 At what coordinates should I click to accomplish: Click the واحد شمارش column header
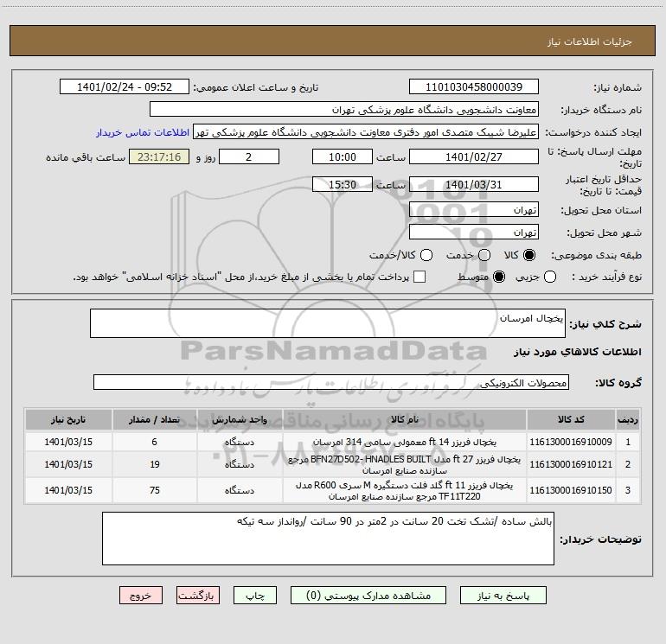(x=240, y=419)
